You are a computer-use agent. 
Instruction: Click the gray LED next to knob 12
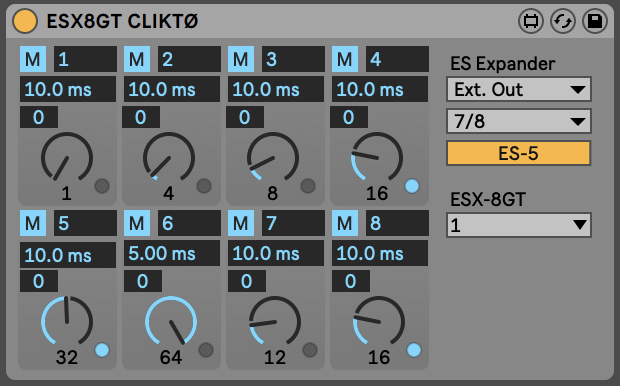pyautogui.click(x=310, y=350)
